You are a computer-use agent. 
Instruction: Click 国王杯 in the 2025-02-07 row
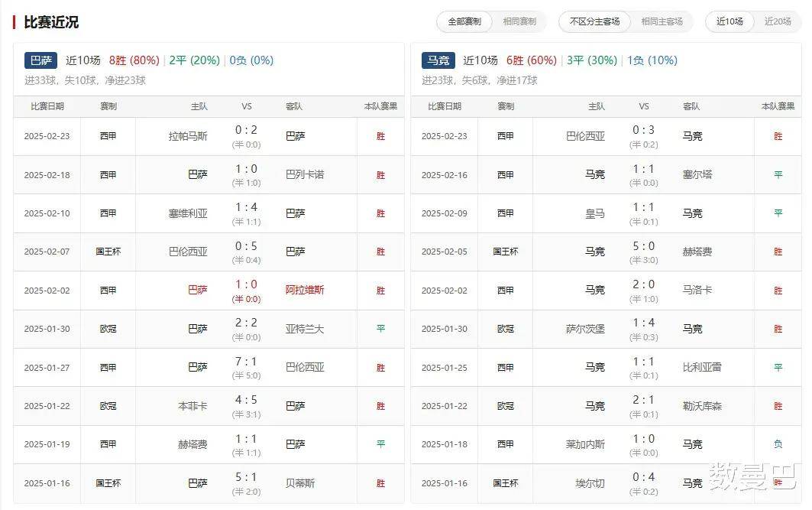click(108, 252)
